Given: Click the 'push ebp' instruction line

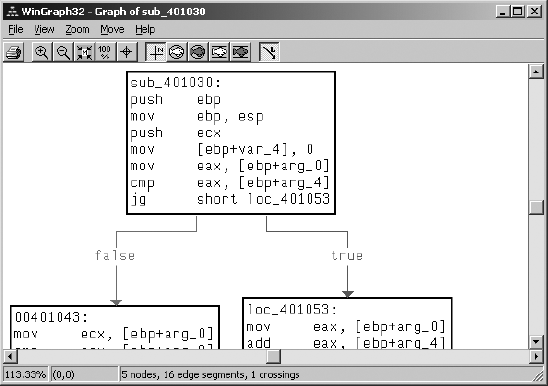Looking at the screenshot, I should pyautogui.click(x=175, y=100).
